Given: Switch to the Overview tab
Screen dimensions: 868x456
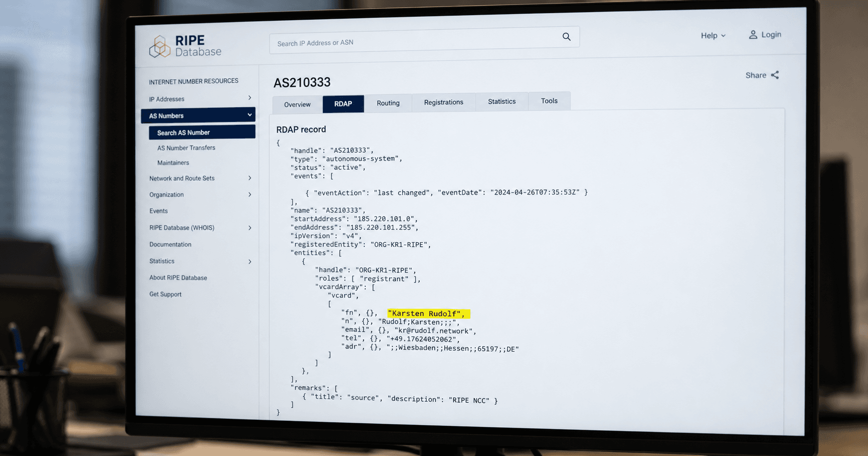Looking at the screenshot, I should point(297,104).
